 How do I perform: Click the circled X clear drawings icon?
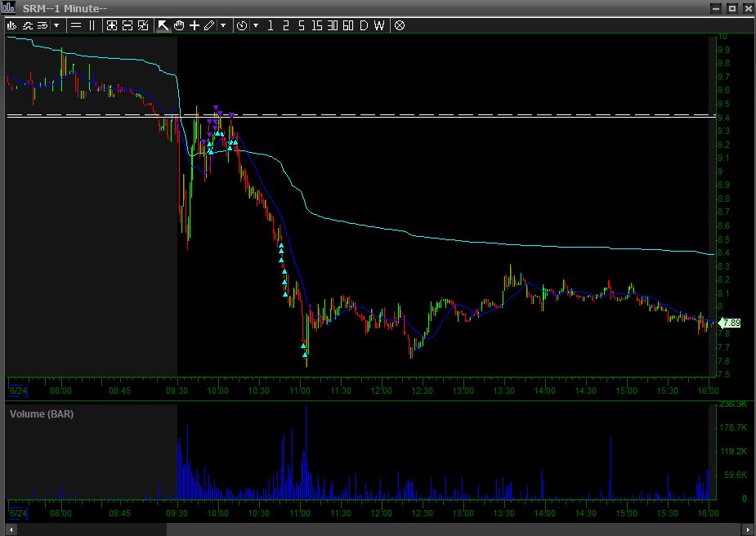400,25
